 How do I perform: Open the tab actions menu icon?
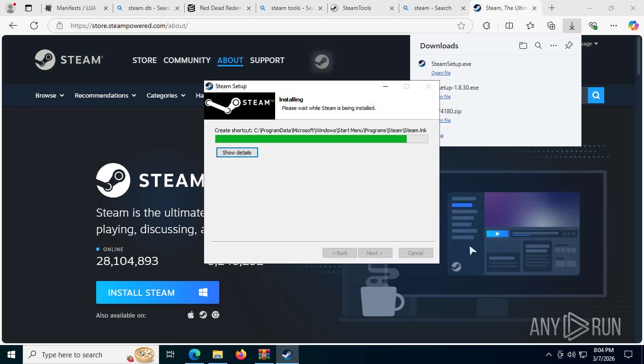pyautogui.click(x=28, y=8)
